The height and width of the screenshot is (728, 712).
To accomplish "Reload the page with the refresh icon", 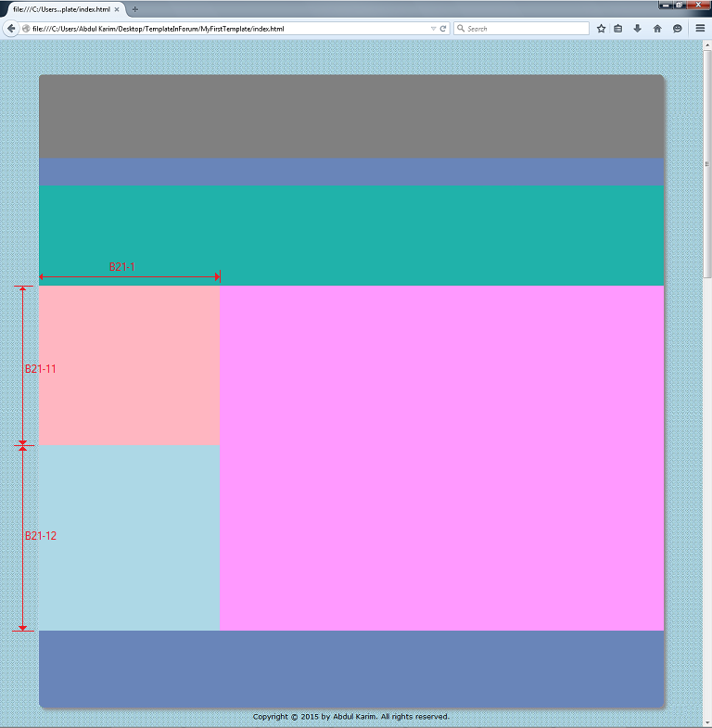I will click(444, 29).
